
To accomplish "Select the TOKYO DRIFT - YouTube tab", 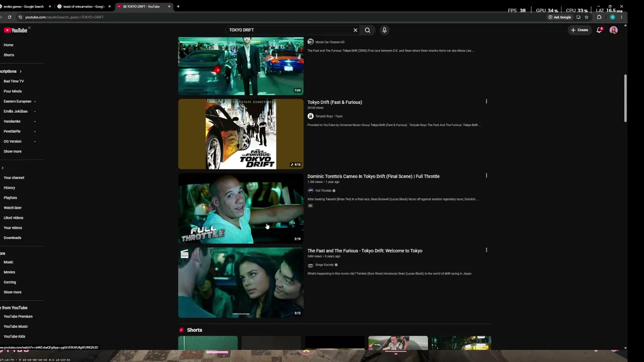I will pos(143,7).
